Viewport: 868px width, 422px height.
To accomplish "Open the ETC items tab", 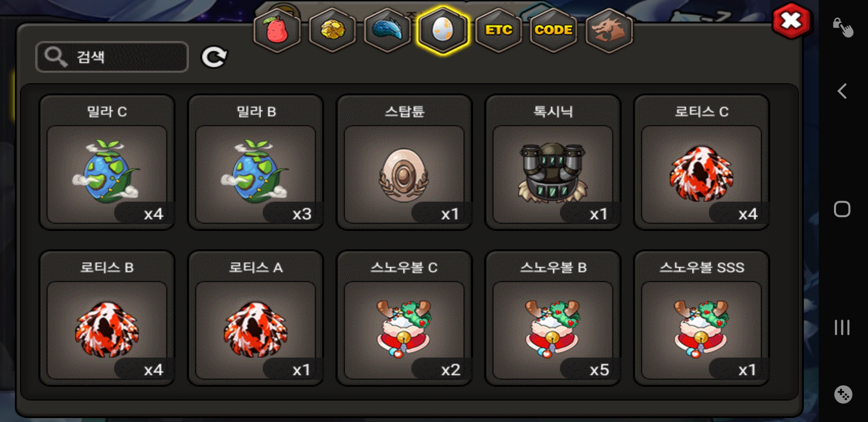I will (x=499, y=30).
